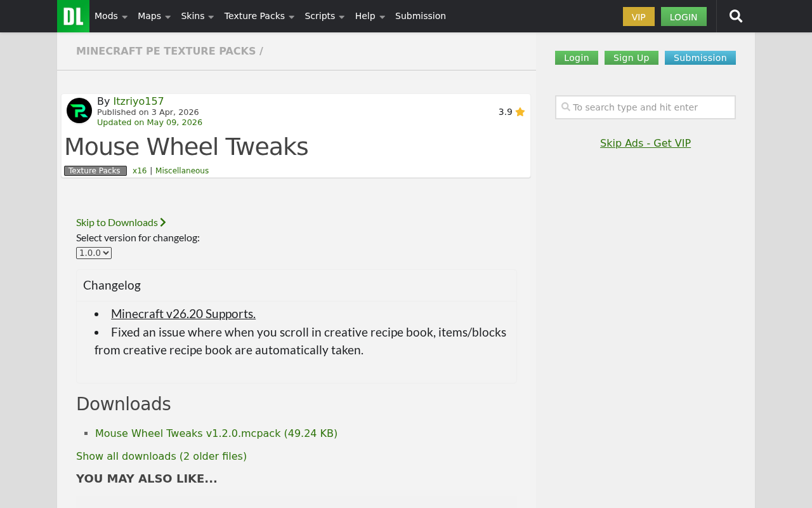
Task: Expand the Help dropdown menu
Action: point(370,17)
